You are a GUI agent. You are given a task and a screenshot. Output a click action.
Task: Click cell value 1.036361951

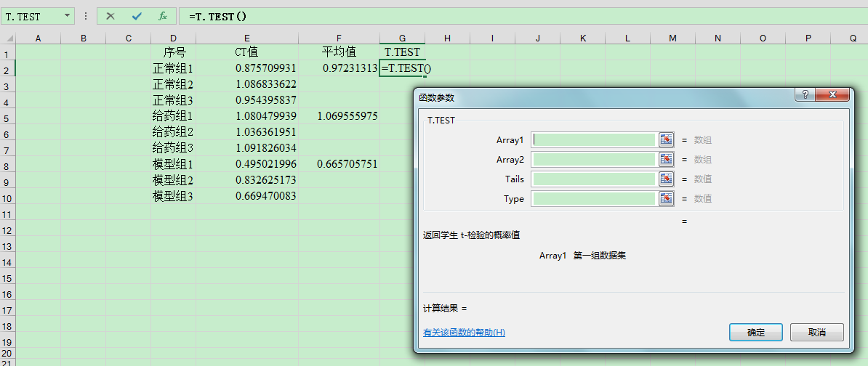pos(247,133)
